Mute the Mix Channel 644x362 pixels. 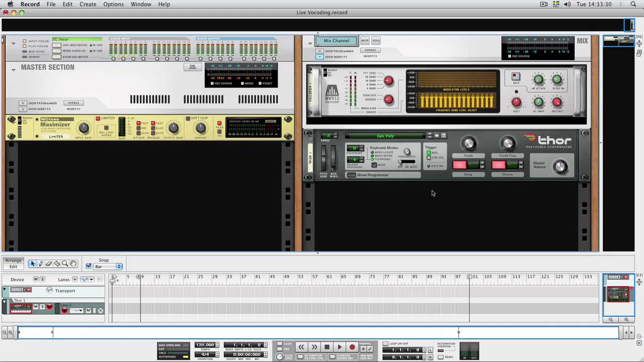(x=365, y=40)
